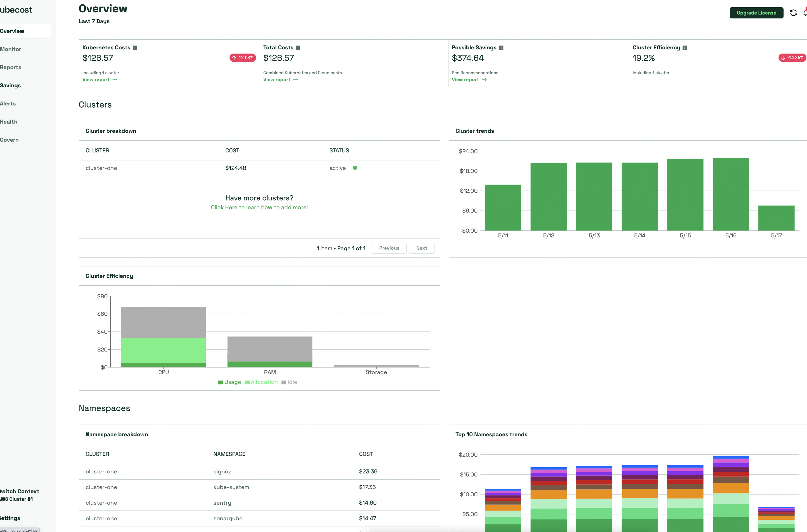The width and height of the screenshot is (807, 532).
Task: Click the refresh icon near Upgrade License
Action: 793,13
